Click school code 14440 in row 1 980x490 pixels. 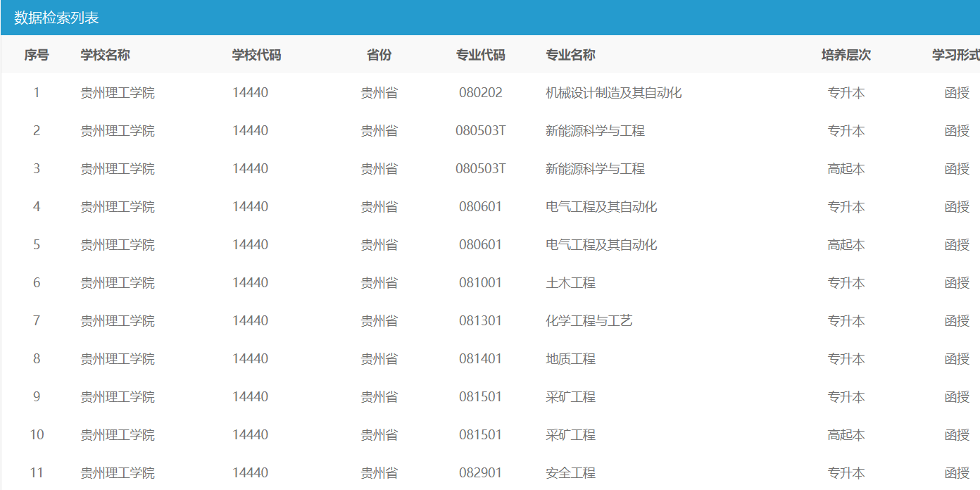[251, 93]
